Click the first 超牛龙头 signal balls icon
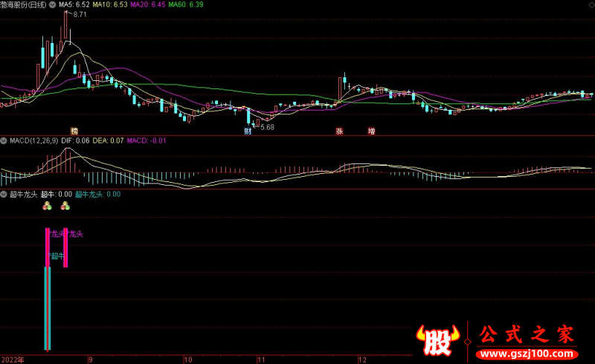 click(x=47, y=206)
